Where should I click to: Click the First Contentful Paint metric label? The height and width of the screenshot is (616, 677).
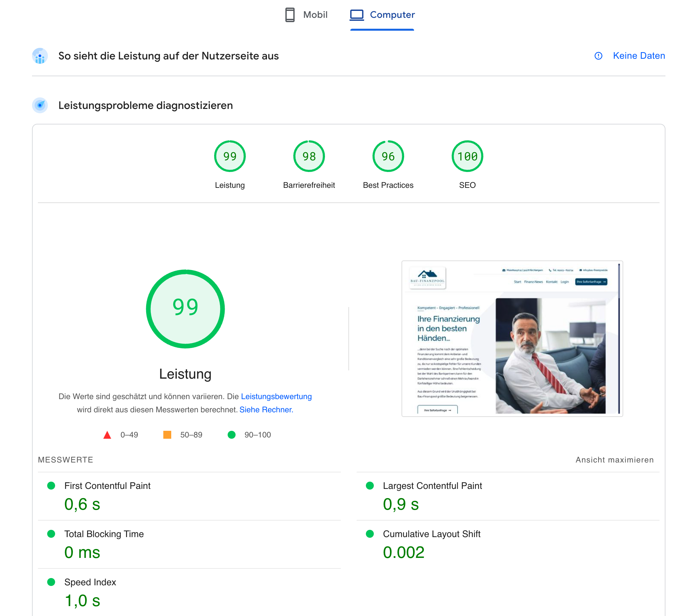(x=108, y=486)
